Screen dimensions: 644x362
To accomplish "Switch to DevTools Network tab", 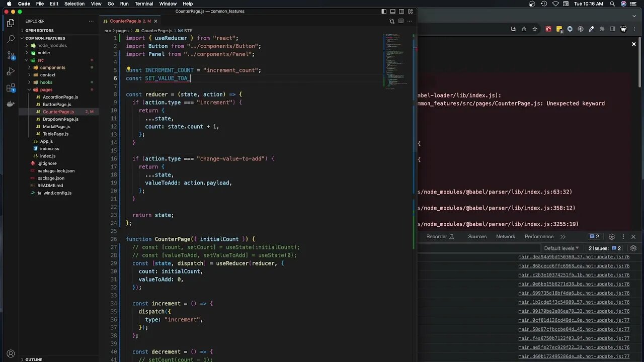I will (x=506, y=237).
